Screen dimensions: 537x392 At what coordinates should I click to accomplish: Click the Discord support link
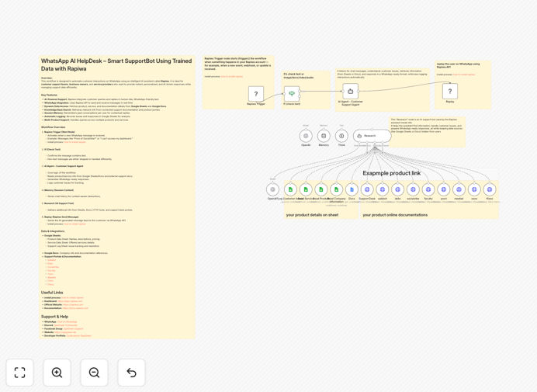[66, 325]
